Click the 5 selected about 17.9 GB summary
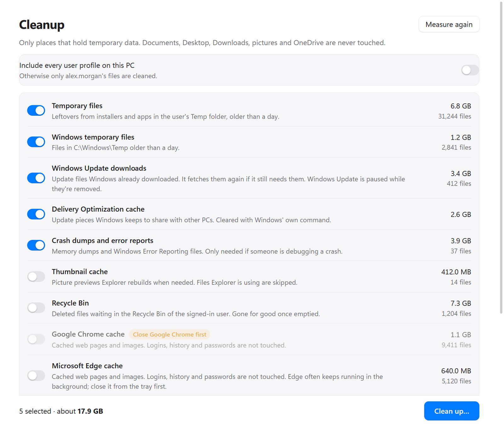The height and width of the screenshot is (426, 504). point(61,411)
